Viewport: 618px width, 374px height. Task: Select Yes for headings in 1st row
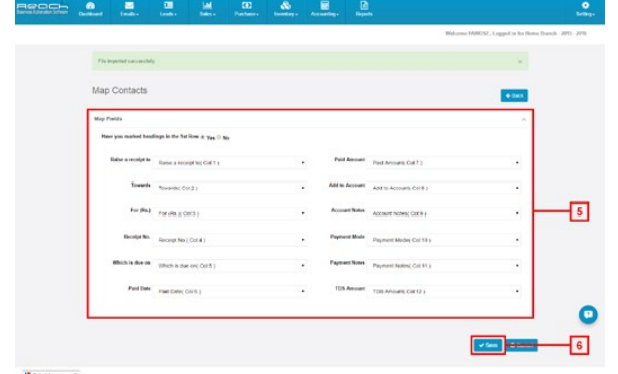pos(203,137)
